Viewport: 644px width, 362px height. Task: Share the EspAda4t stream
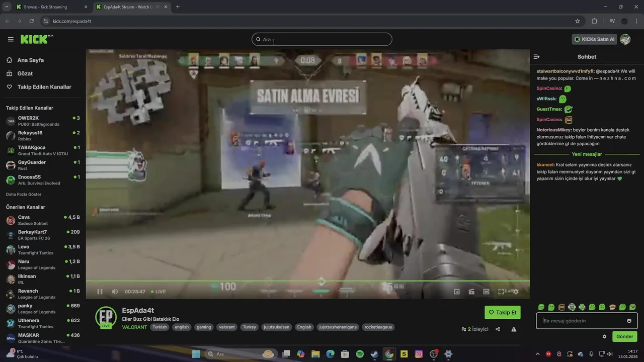coord(498,329)
